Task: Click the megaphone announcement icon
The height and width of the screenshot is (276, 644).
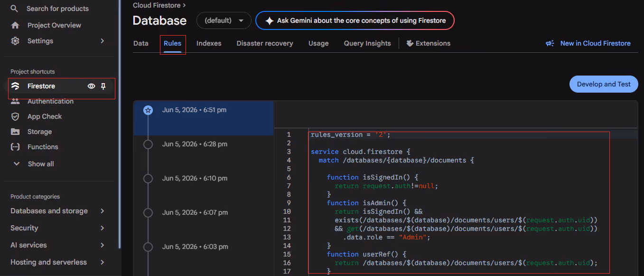Action: [550, 43]
